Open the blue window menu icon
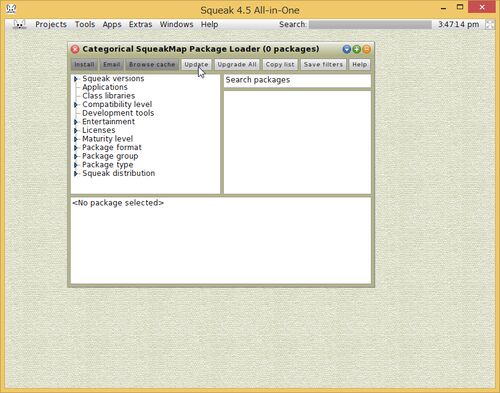This screenshot has width=500, height=393. click(x=347, y=49)
